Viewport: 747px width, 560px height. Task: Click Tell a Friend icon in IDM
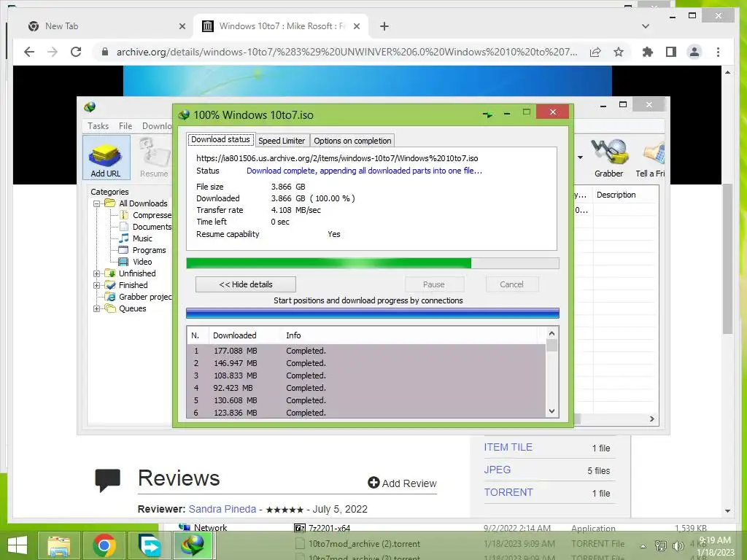(650, 157)
